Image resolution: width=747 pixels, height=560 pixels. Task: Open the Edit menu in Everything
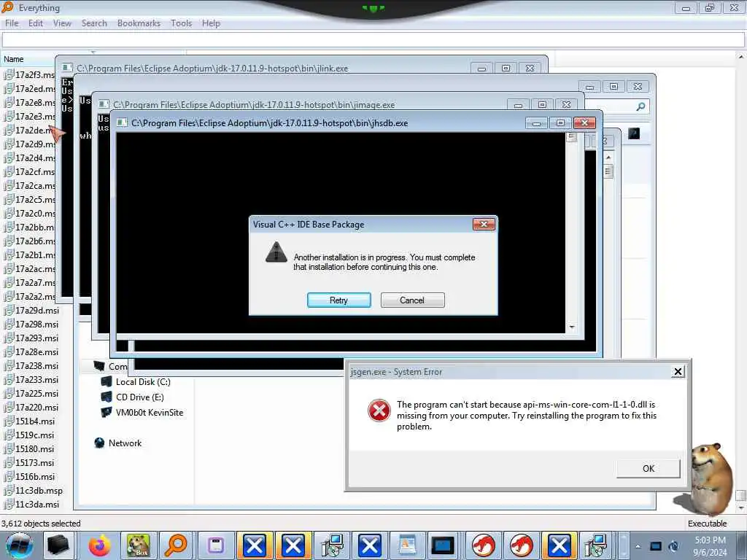click(x=36, y=23)
